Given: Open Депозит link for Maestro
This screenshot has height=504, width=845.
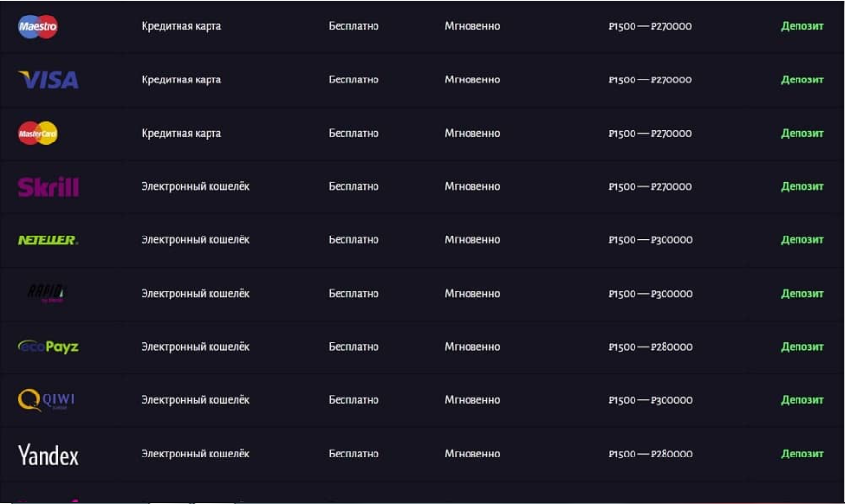Looking at the screenshot, I should coord(801,26).
